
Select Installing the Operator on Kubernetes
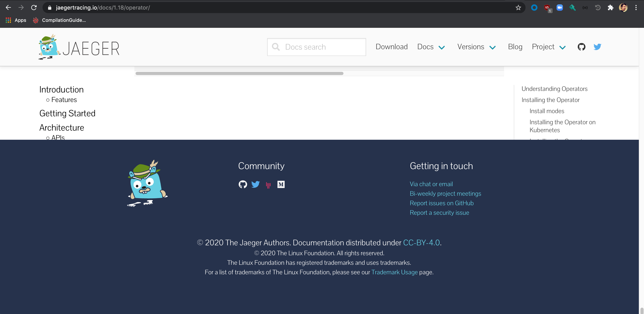pos(563,126)
